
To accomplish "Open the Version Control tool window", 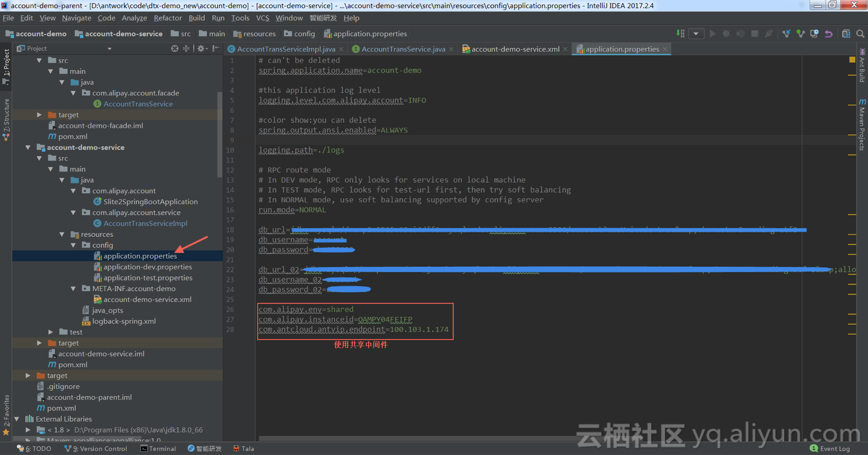I will (x=96, y=448).
